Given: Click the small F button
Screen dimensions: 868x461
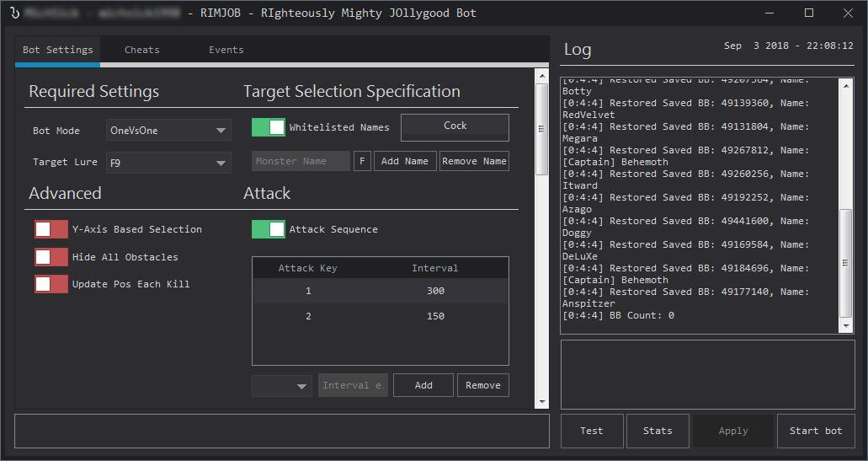Looking at the screenshot, I should pyautogui.click(x=362, y=161).
